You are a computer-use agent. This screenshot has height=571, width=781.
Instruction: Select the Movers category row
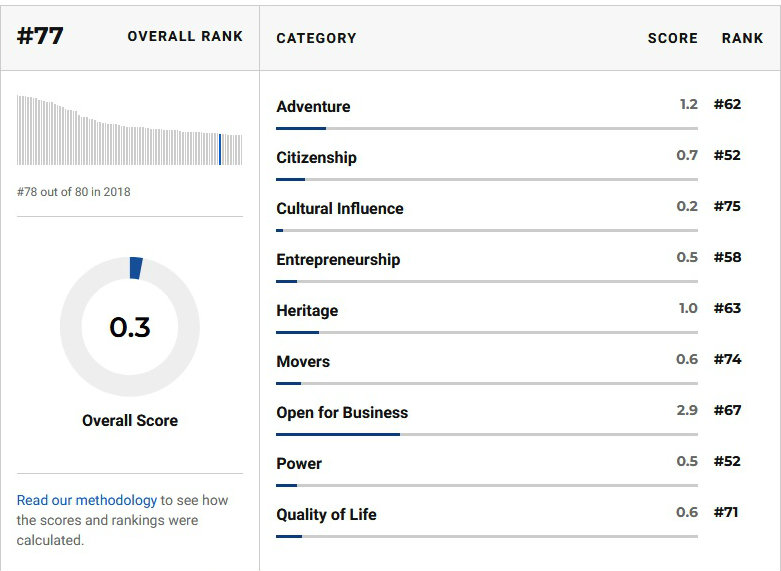click(303, 362)
